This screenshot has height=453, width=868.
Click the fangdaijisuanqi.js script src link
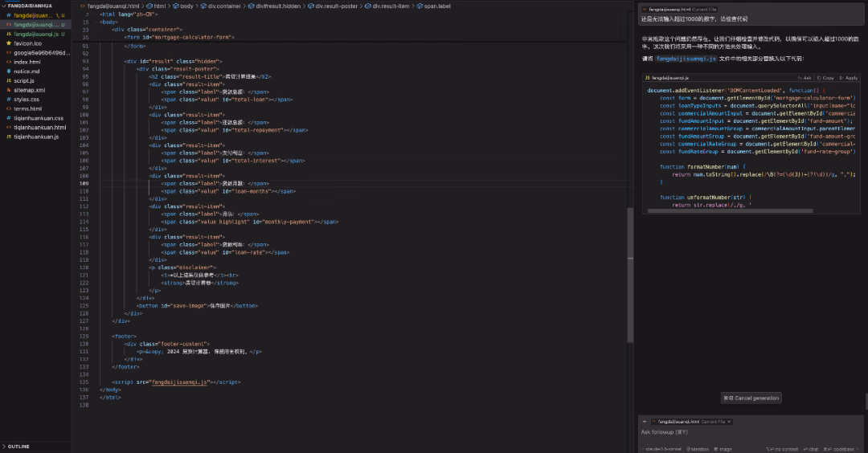[179, 382]
